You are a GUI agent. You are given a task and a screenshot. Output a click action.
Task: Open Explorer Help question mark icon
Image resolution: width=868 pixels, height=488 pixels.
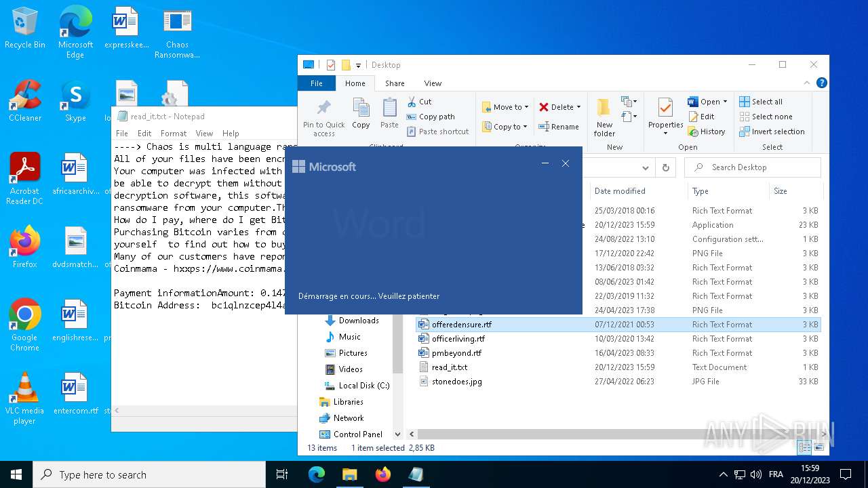point(821,83)
